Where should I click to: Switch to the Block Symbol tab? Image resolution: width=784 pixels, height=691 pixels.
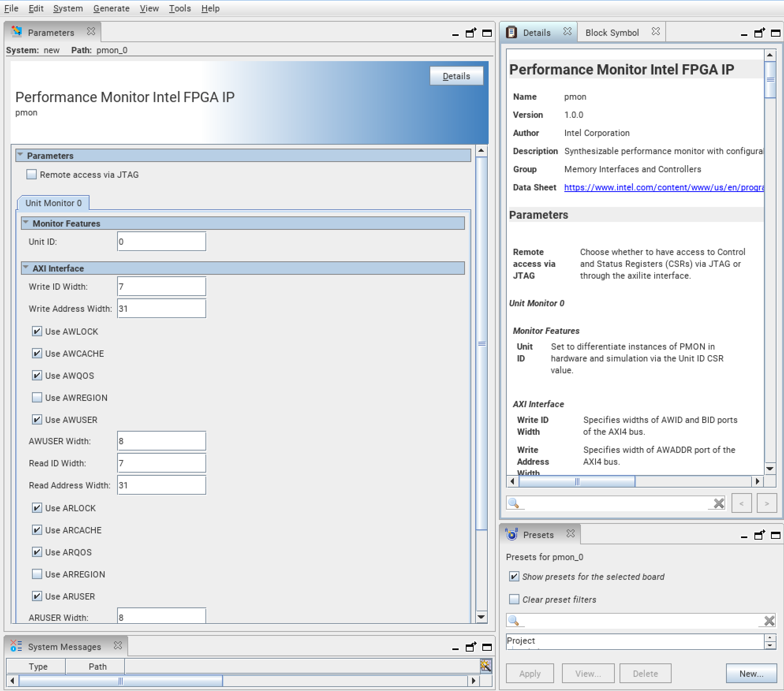pos(612,33)
